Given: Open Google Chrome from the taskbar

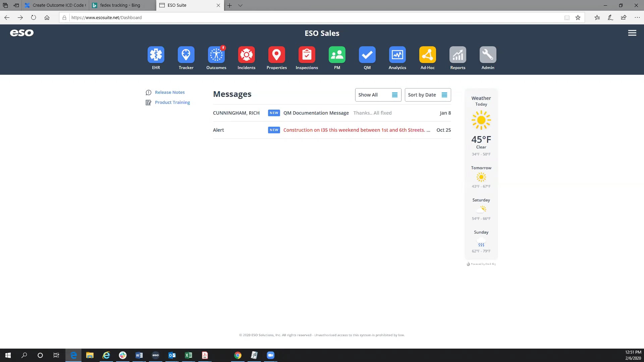Looking at the screenshot, I should pyautogui.click(x=238, y=355).
